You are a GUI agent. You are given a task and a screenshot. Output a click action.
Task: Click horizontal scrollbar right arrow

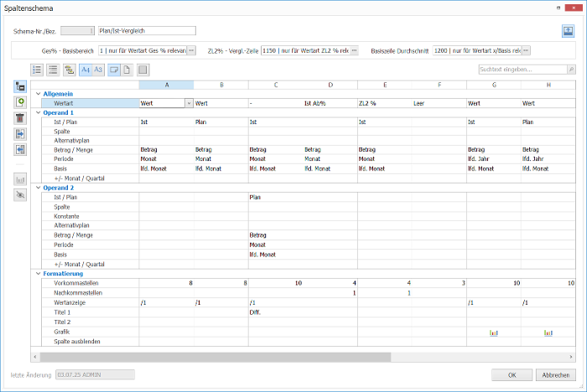coord(571,357)
